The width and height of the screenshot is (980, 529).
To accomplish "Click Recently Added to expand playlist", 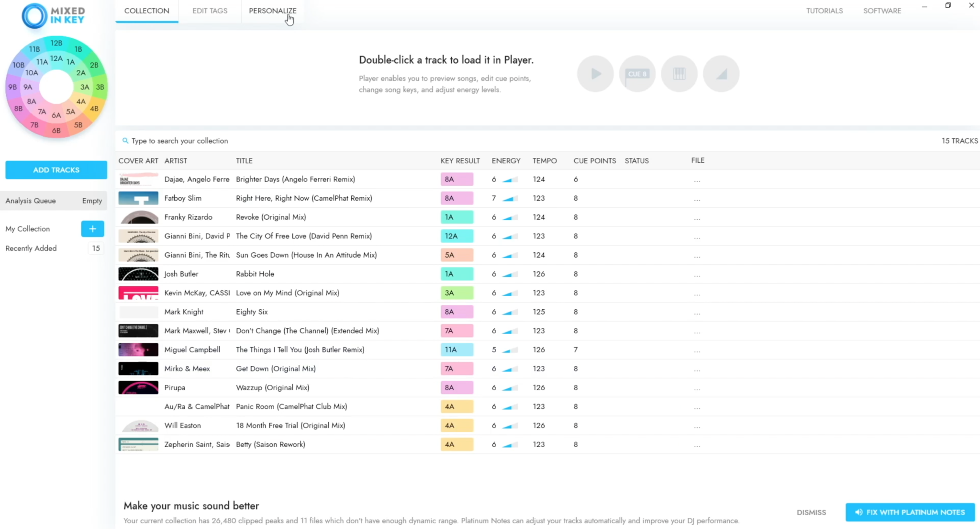I will click(x=31, y=248).
